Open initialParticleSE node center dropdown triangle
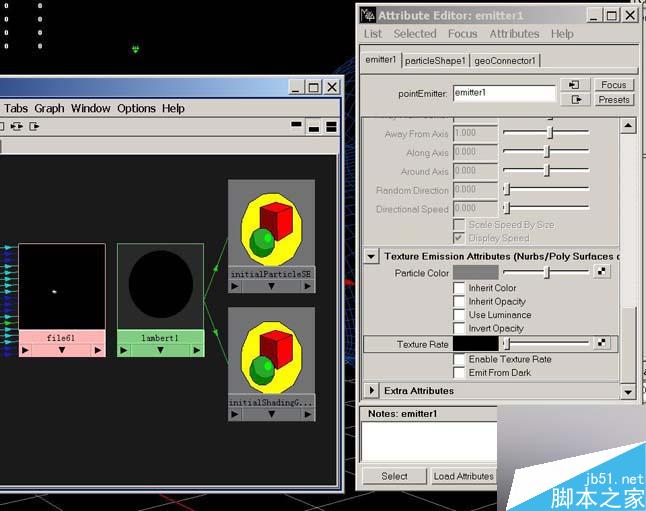The width and height of the screenshot is (646, 511). pyautogui.click(x=271, y=286)
